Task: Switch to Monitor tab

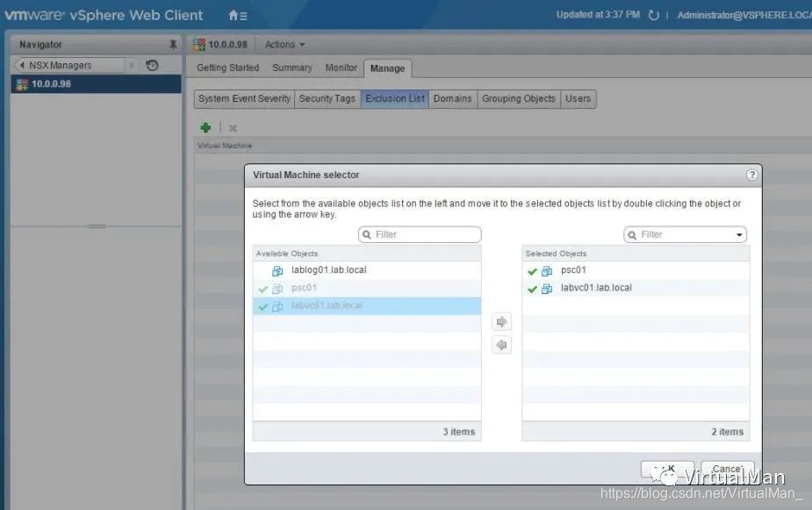Action: (341, 68)
